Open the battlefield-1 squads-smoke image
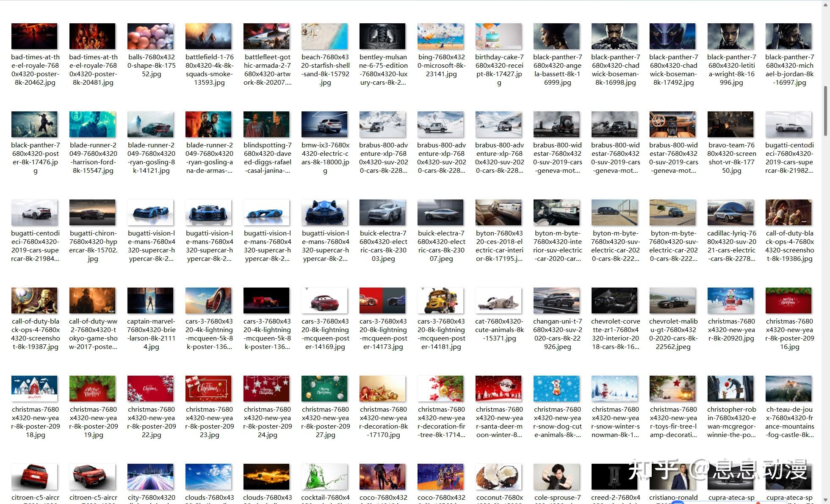Image resolution: width=830 pixels, height=504 pixels. pos(208,36)
